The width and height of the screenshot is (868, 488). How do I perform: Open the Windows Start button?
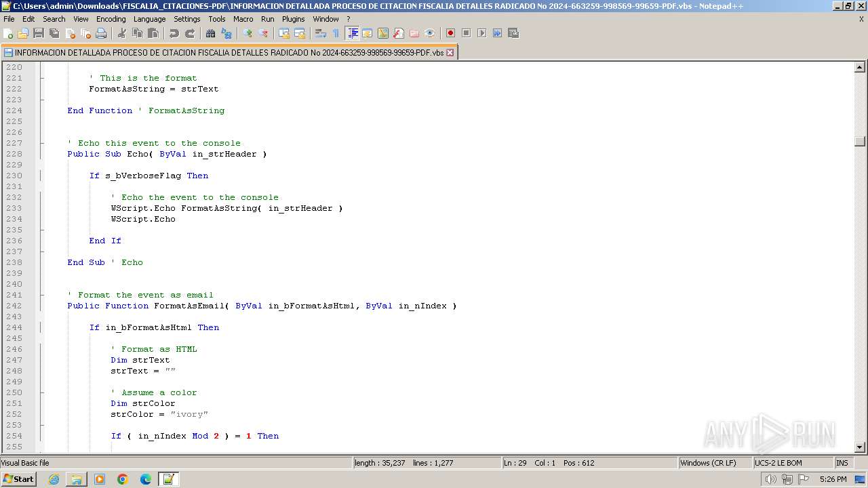pos(19,479)
